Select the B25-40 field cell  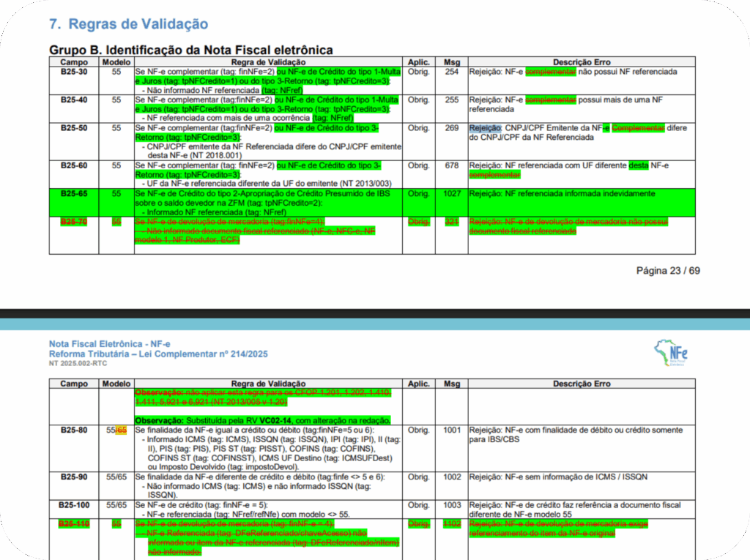pos(73,100)
